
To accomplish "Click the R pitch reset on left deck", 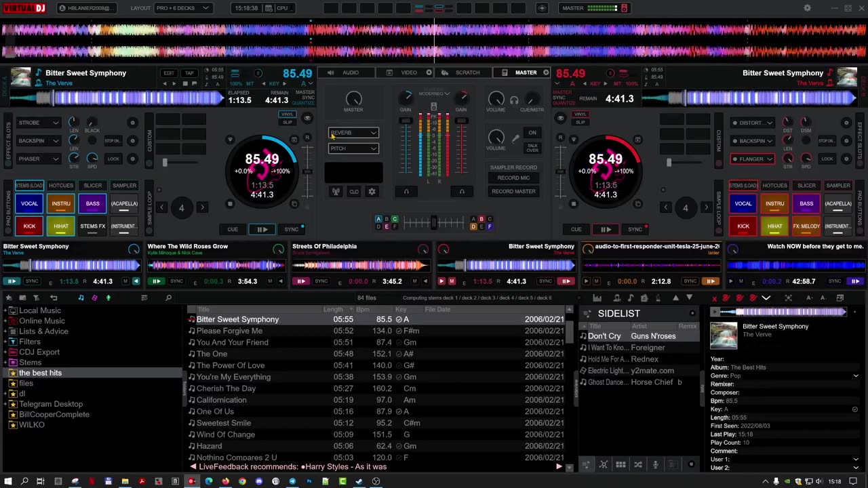I will 307,138.
